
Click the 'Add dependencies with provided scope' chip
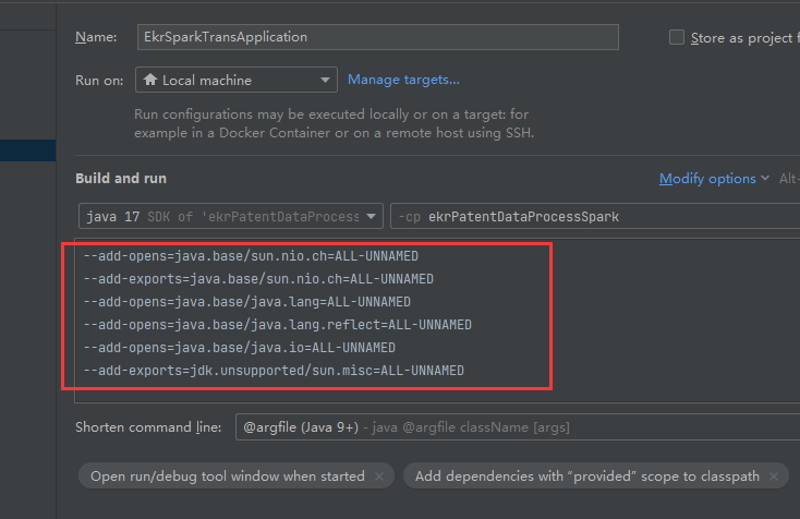[587, 476]
